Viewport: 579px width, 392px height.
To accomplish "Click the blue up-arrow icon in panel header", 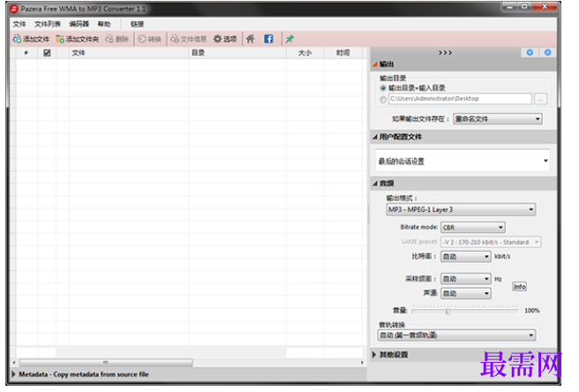I will pyautogui.click(x=547, y=52).
